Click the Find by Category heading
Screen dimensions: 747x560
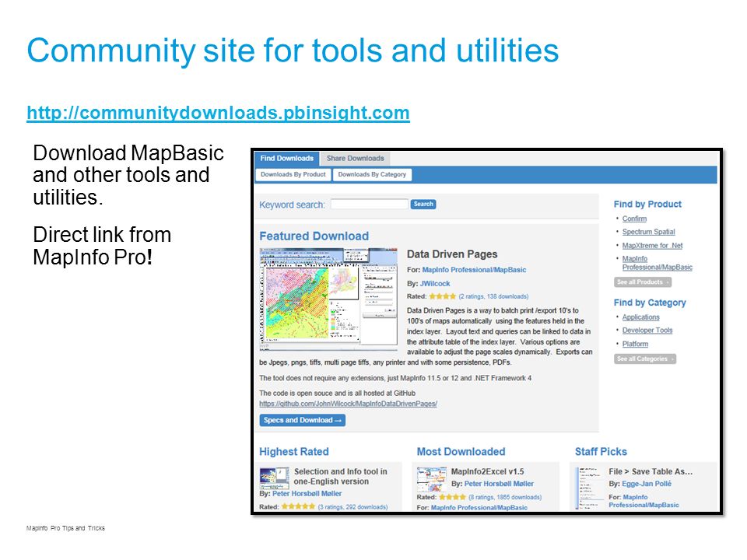(650, 303)
